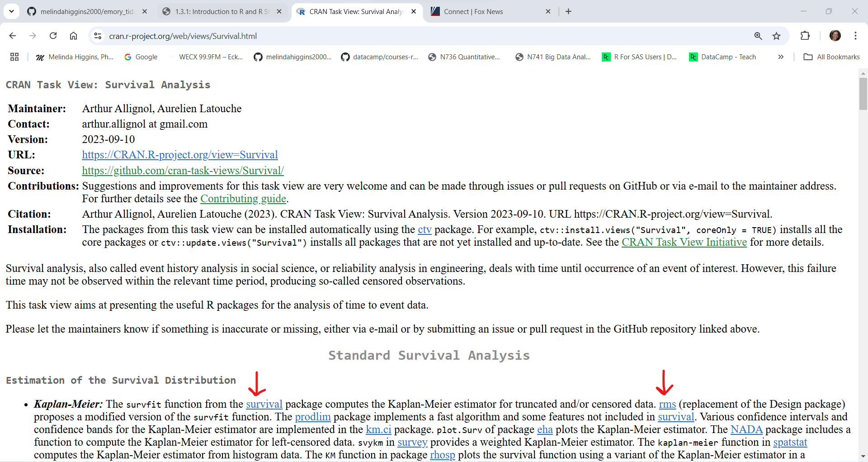Image resolution: width=868 pixels, height=462 pixels.
Task: Bookmark this page with the star icon
Action: [776, 36]
